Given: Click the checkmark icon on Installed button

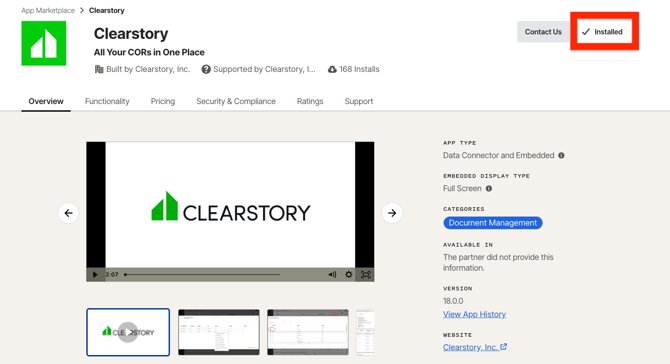Looking at the screenshot, I should pyautogui.click(x=586, y=32).
